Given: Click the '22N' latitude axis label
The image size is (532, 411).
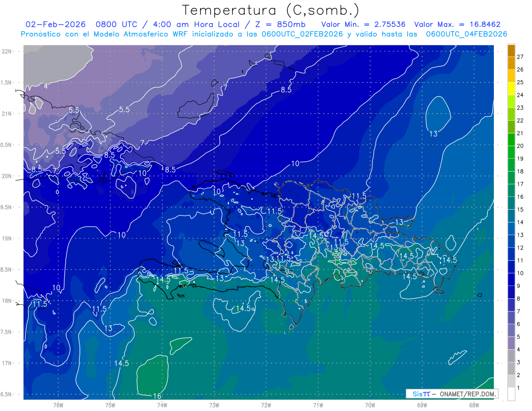Looking at the screenshot, I should click(x=7, y=51).
